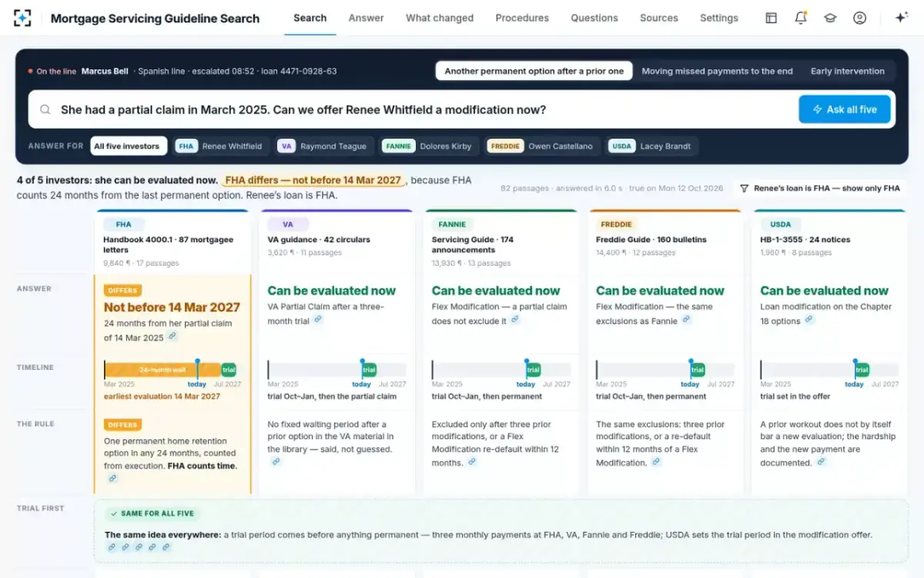
Task: Click the VA tag atop VA guidance column
Action: pyautogui.click(x=288, y=224)
